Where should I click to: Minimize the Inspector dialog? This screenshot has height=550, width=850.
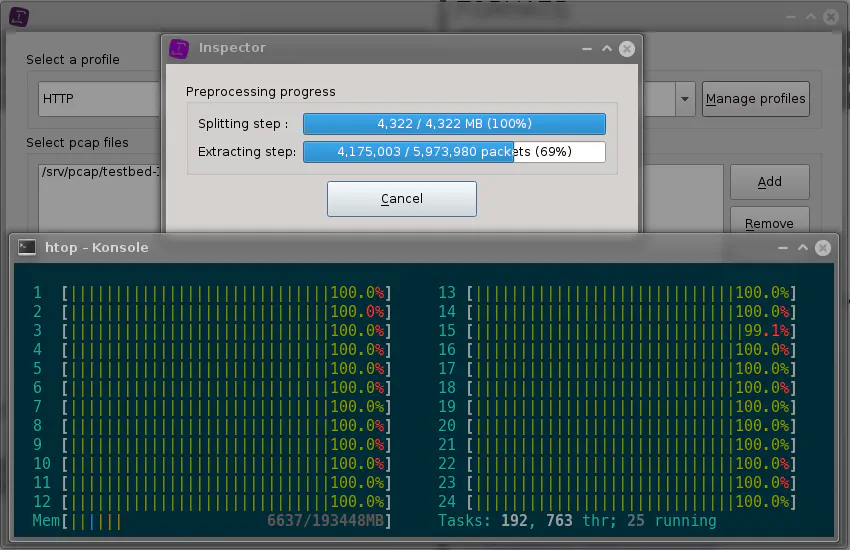tap(587, 49)
